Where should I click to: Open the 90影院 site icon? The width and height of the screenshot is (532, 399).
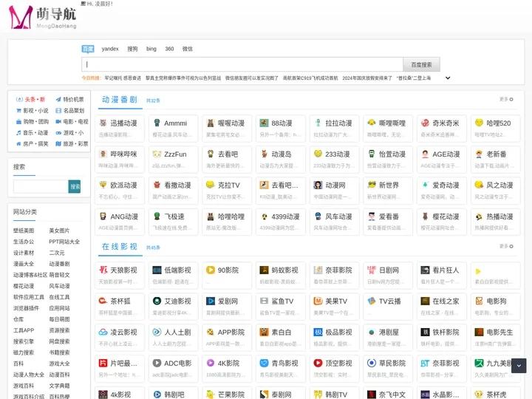[211, 270]
